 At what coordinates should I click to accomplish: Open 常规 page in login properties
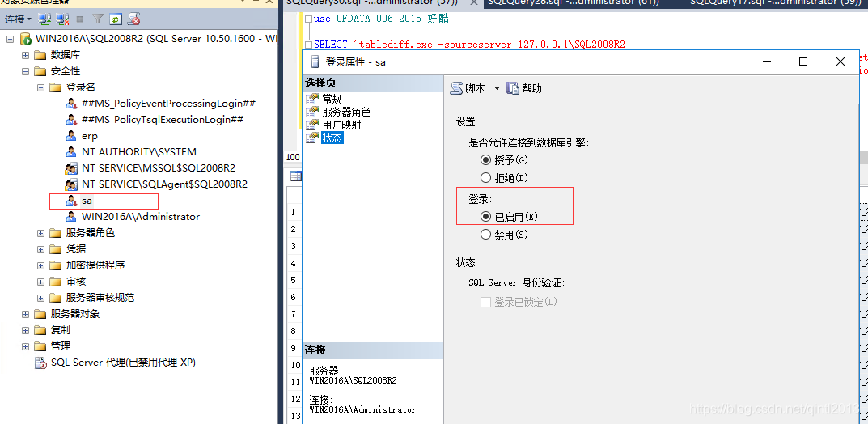(x=332, y=99)
